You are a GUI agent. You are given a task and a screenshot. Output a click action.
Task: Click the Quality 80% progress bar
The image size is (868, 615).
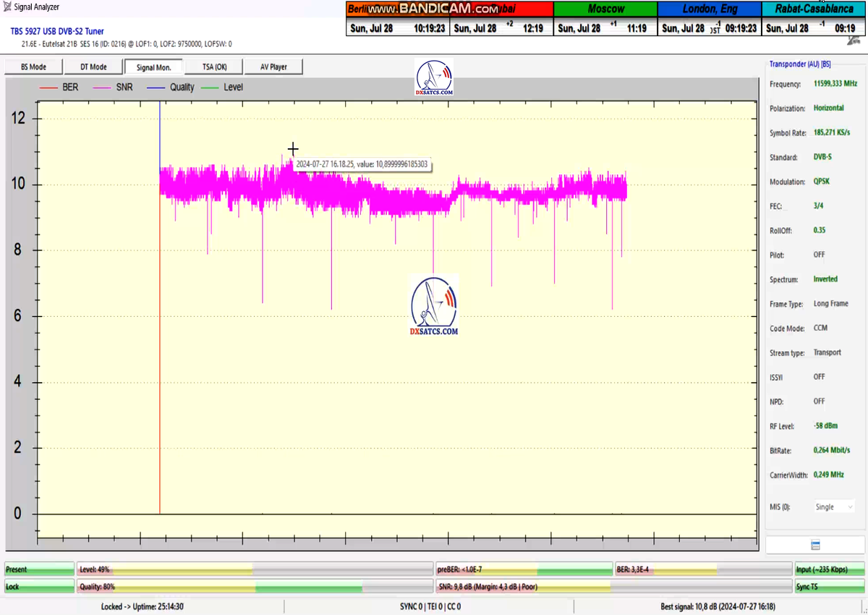[255, 587]
